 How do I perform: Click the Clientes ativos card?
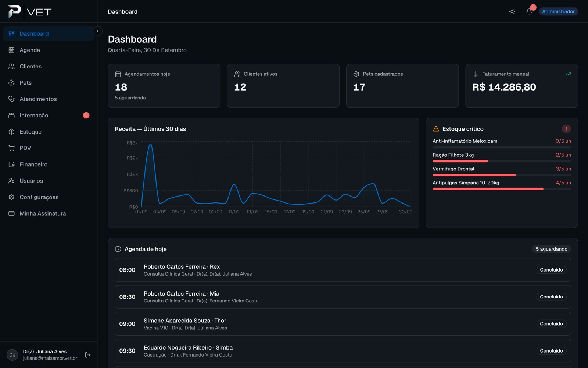coord(283,86)
